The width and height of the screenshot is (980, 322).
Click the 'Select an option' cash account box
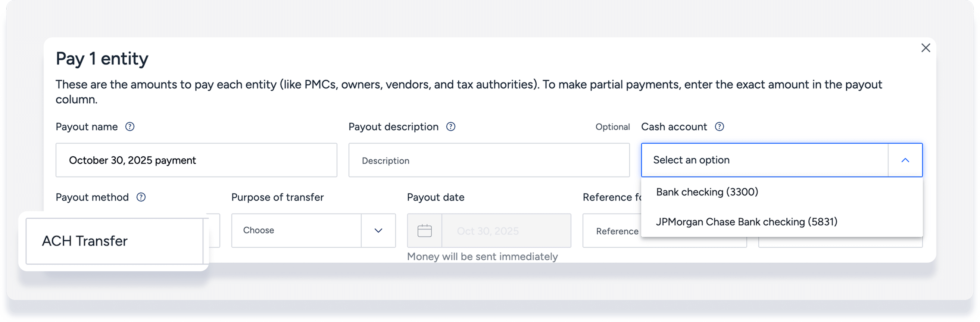[x=765, y=160]
